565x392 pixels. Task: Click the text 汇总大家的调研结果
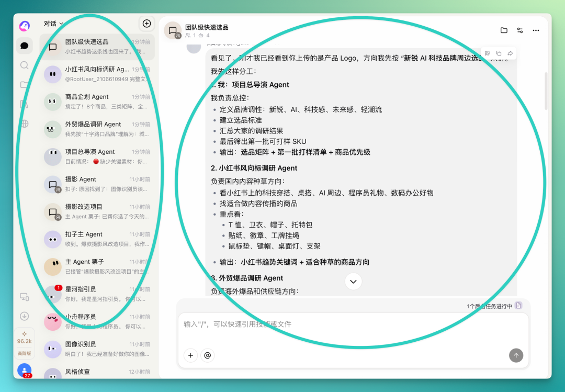(x=252, y=131)
